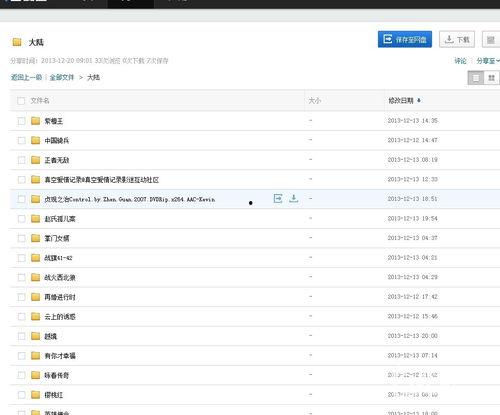Check the box for 战旗41-42
Image resolution: width=500 pixels, height=415 pixels.
click(x=21, y=258)
